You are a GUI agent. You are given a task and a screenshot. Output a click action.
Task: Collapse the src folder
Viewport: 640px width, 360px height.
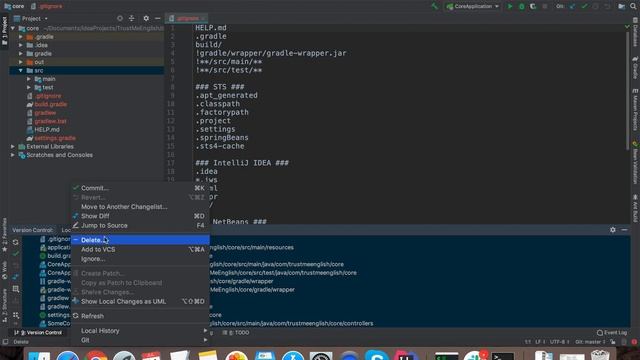click(x=21, y=71)
